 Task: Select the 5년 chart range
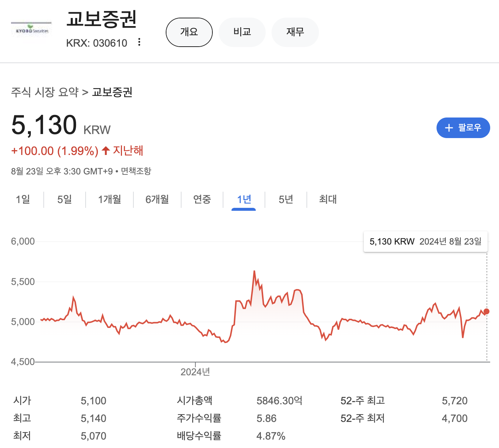286,199
